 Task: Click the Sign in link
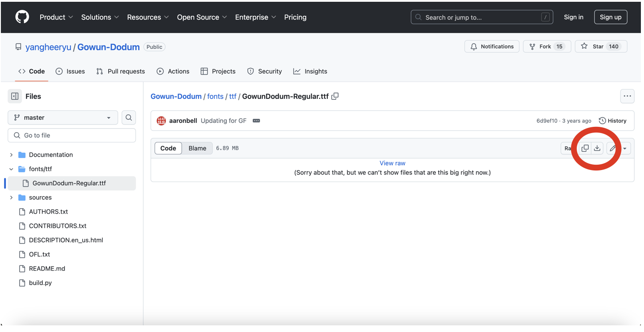pos(574,17)
